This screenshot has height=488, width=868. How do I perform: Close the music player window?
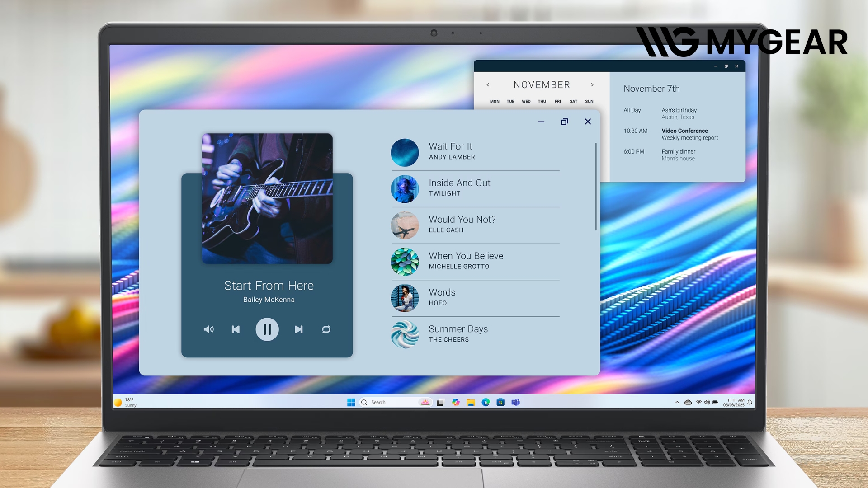(588, 122)
